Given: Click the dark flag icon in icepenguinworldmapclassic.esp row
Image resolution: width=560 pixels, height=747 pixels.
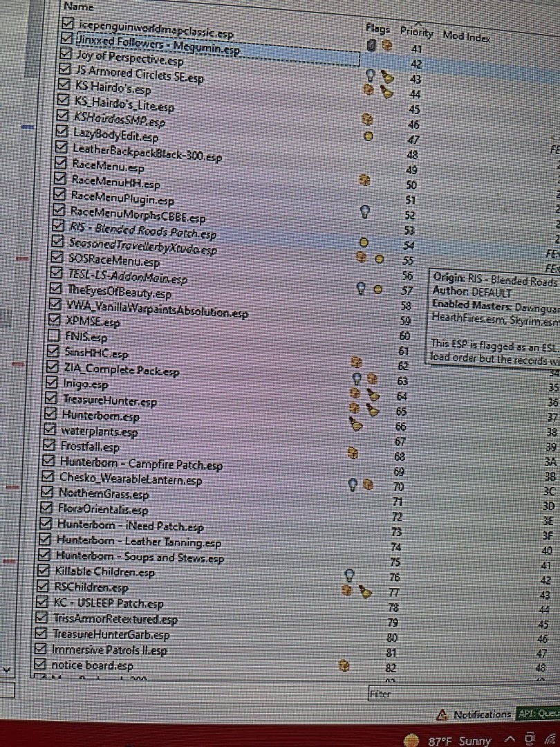Looking at the screenshot, I should pos(373,46).
